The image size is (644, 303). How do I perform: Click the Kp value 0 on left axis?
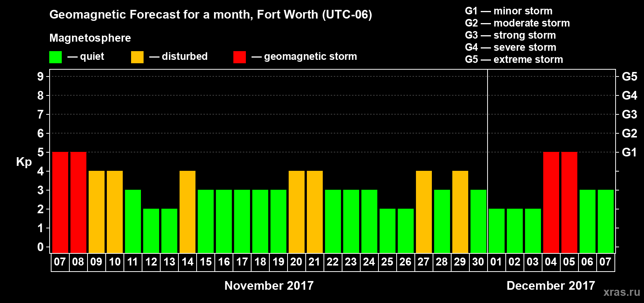click(x=41, y=247)
